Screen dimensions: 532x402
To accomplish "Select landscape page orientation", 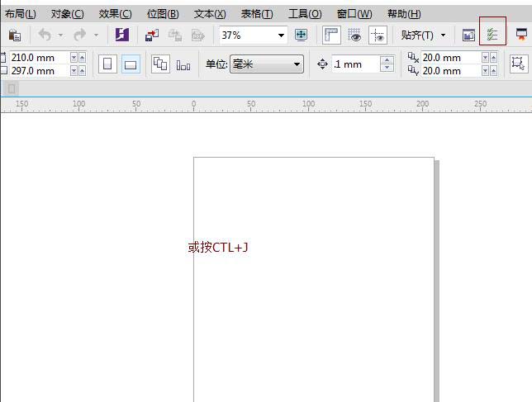I will (131, 64).
